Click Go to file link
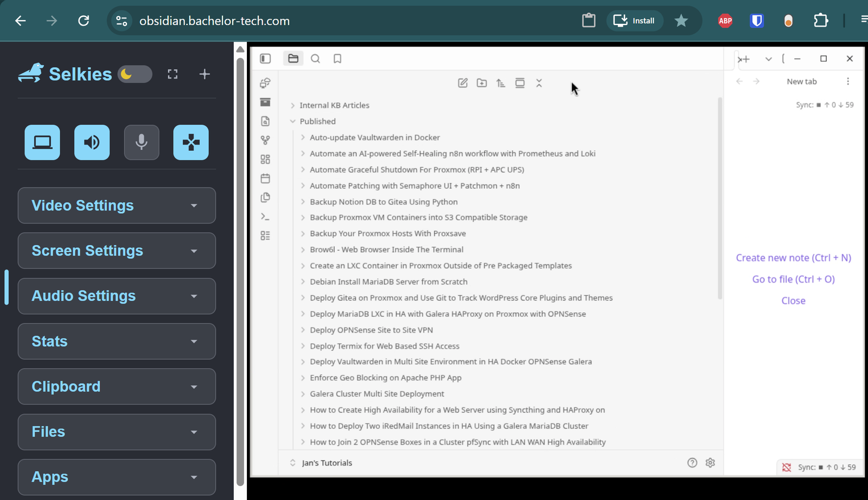 pos(793,279)
